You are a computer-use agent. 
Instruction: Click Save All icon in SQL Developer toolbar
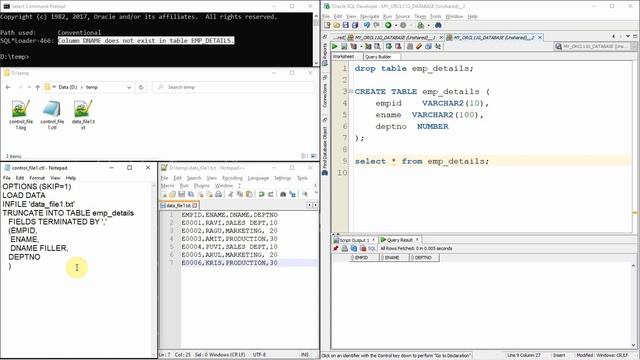coord(355,25)
